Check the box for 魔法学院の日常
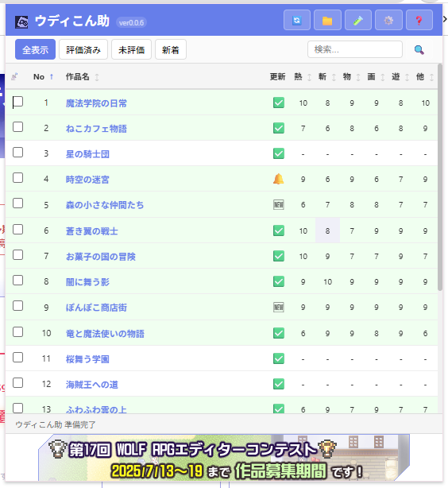The image size is (448, 488). tap(17, 102)
